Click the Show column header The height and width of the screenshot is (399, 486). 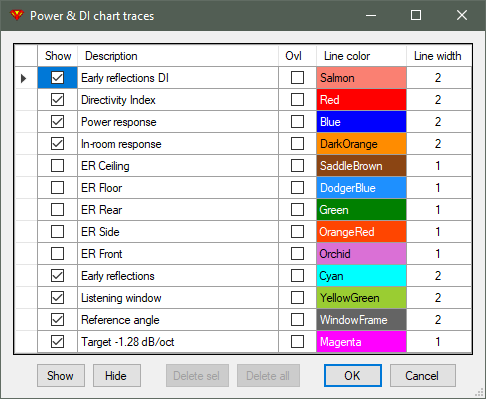pos(58,56)
